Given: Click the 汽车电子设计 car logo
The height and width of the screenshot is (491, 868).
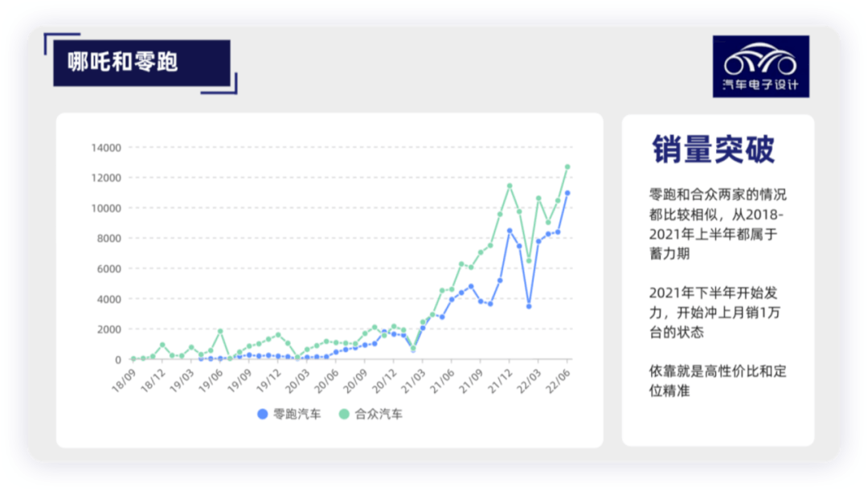Looking at the screenshot, I should [760, 67].
